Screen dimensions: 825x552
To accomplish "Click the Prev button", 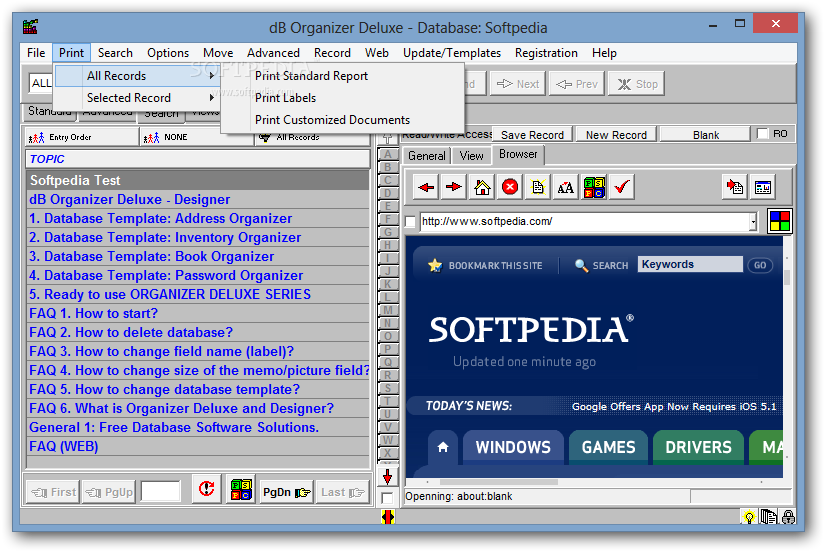I will pos(577,84).
